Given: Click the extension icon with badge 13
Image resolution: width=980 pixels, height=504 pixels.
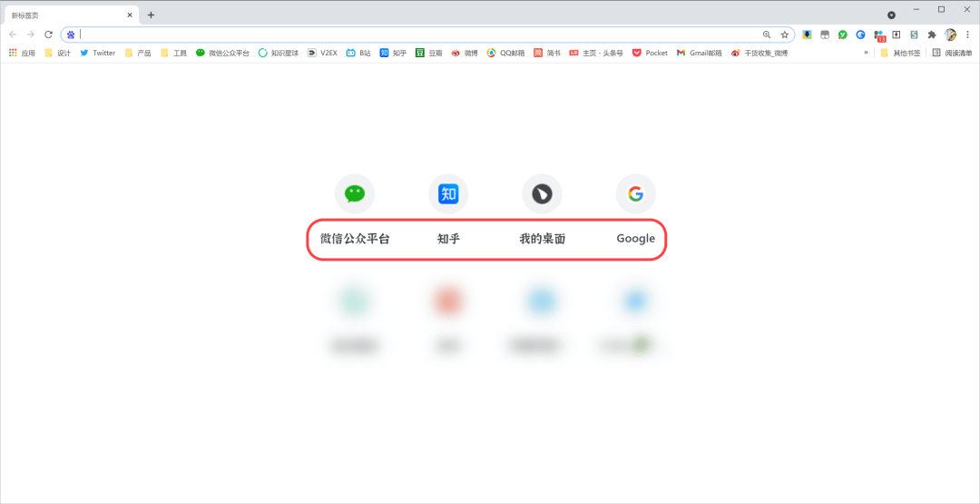Looking at the screenshot, I should click(879, 35).
